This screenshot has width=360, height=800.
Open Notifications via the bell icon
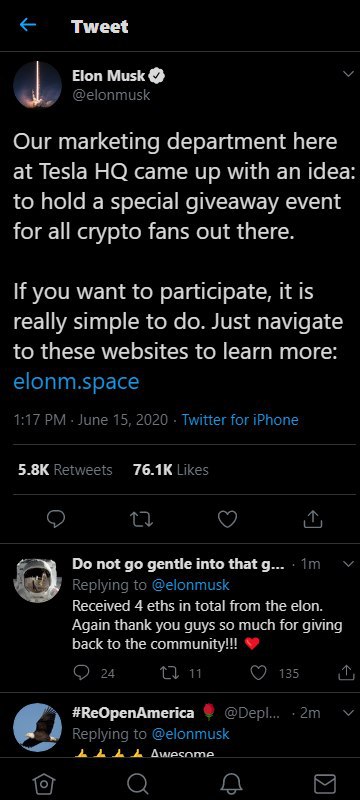pos(231,784)
